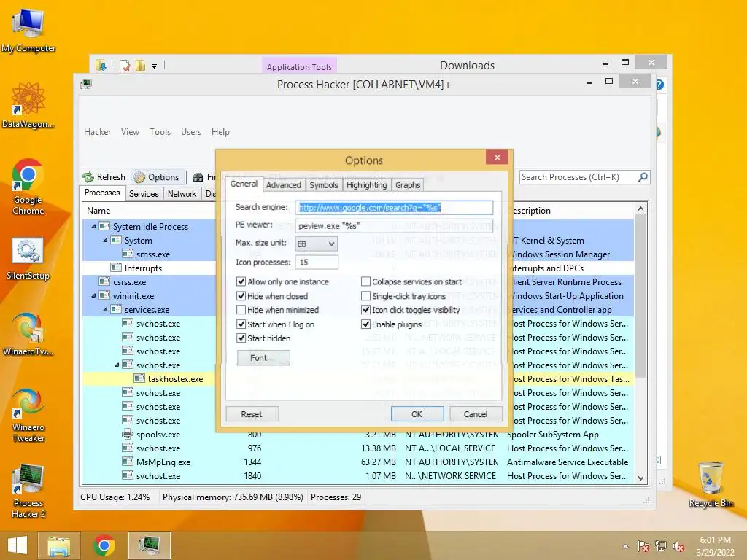The height and width of the screenshot is (560, 747).
Task: Open the Tools menu
Action: coord(160,132)
